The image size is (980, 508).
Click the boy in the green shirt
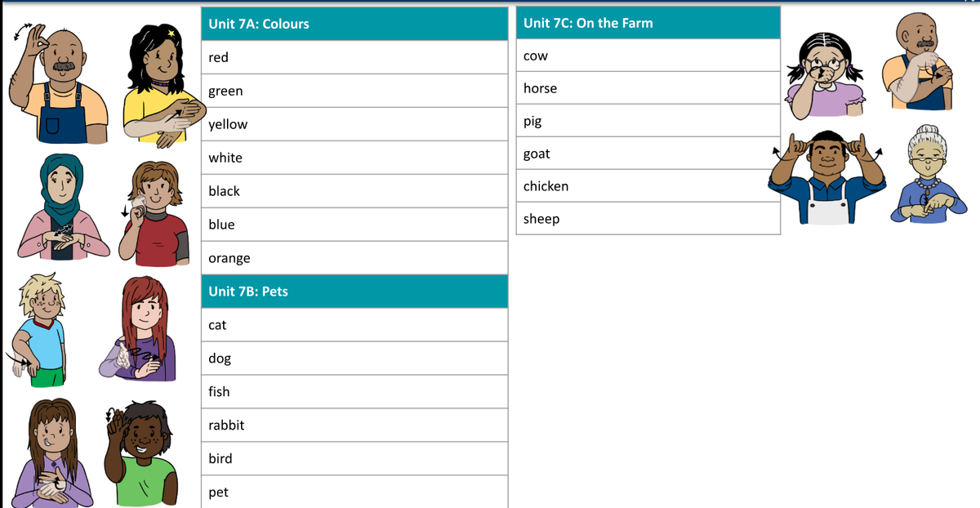[144, 455]
